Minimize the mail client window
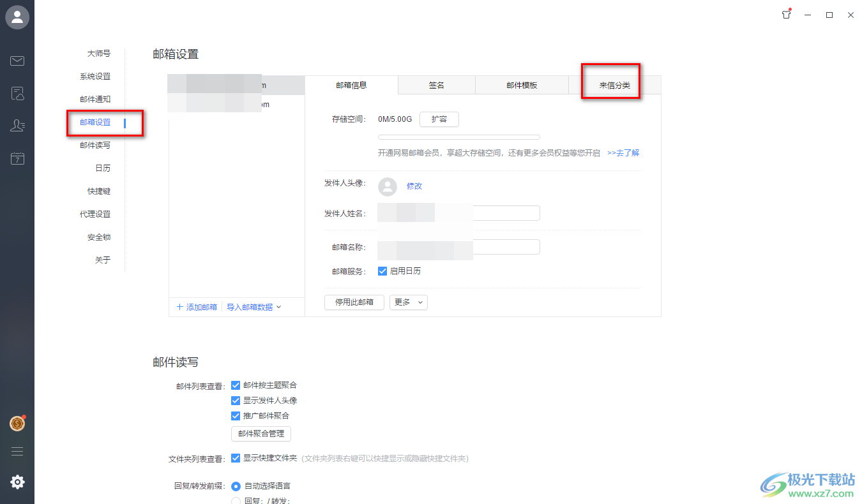 [808, 15]
